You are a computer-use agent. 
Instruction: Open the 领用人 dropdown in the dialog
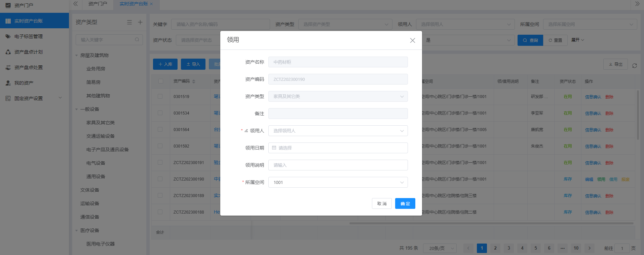338,131
